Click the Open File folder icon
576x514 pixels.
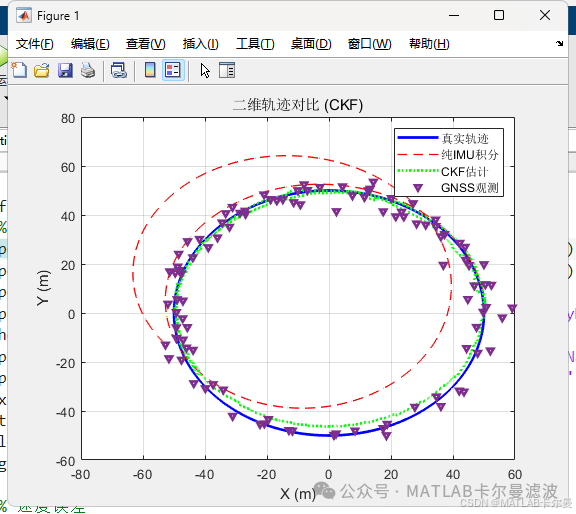(x=42, y=70)
